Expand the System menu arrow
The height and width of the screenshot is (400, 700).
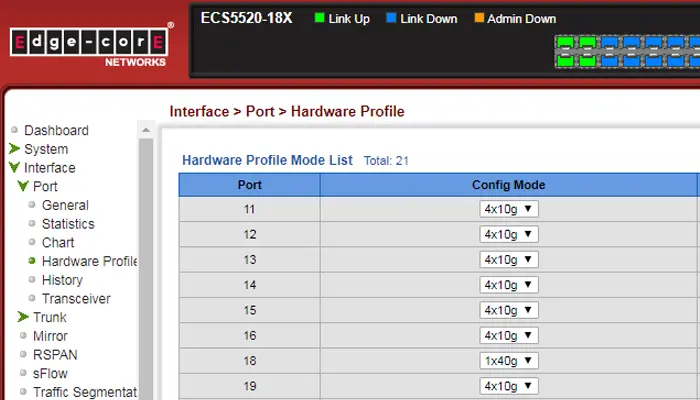[14, 149]
